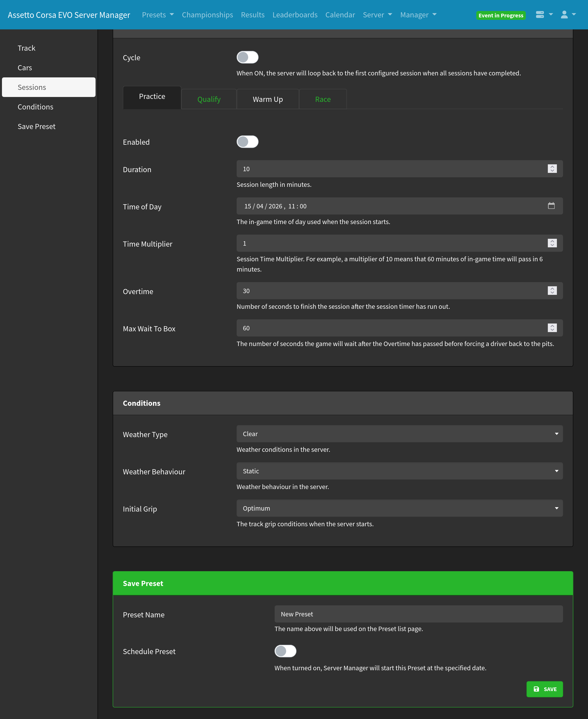Open the Weather Type dropdown
588x719 pixels.
pyautogui.click(x=400, y=434)
